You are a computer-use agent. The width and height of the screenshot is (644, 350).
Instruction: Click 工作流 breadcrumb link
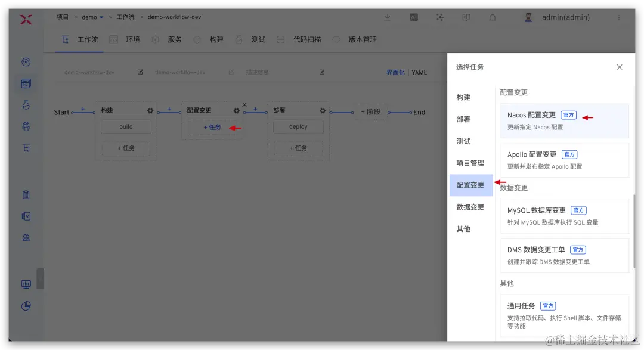[125, 17]
